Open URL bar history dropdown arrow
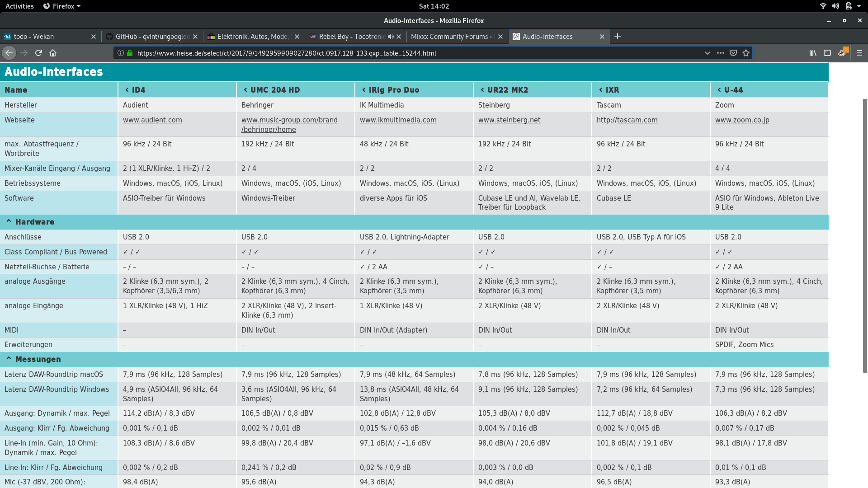 [707, 53]
